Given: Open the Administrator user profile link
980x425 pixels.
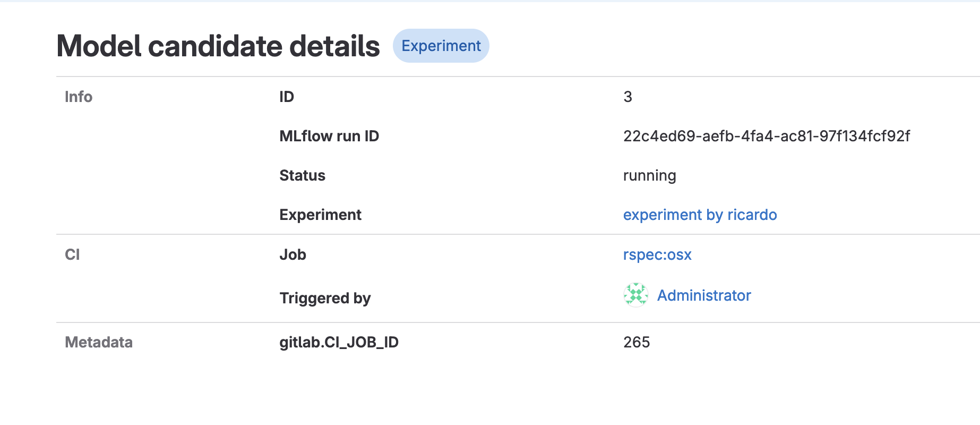Looking at the screenshot, I should click(703, 295).
